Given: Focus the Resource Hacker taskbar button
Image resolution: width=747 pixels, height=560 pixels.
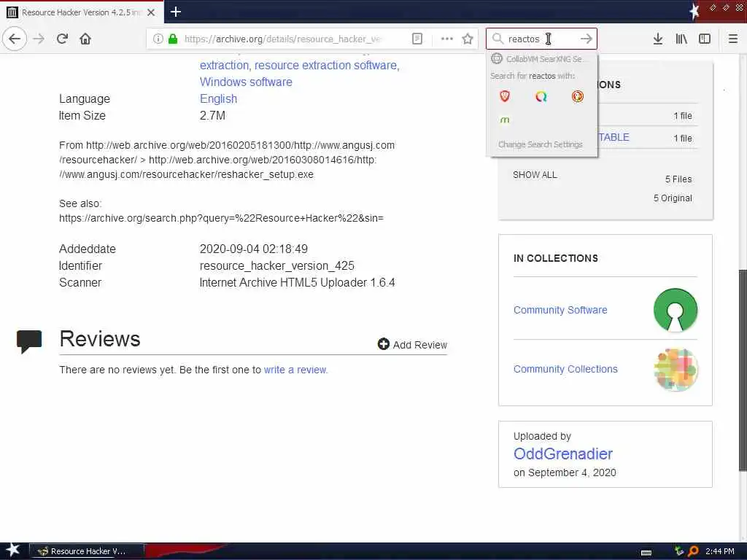Looking at the screenshot, I should tap(87, 551).
